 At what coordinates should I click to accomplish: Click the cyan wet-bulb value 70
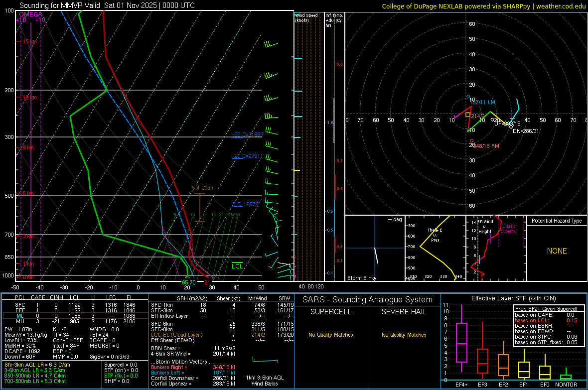pyautogui.click(x=192, y=282)
